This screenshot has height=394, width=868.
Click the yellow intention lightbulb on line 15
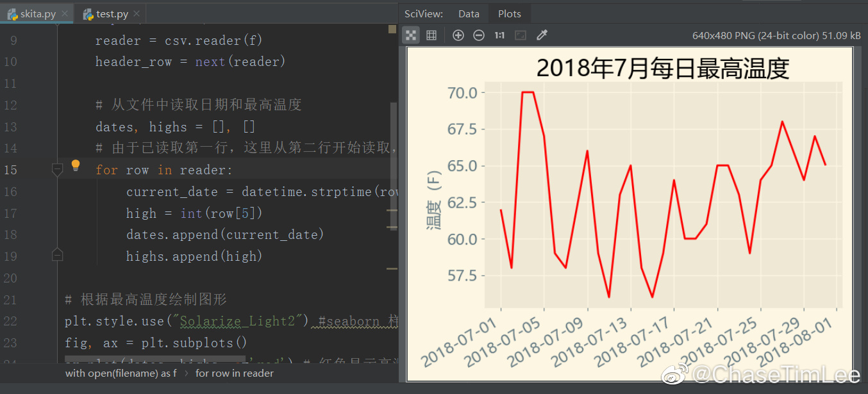76,165
